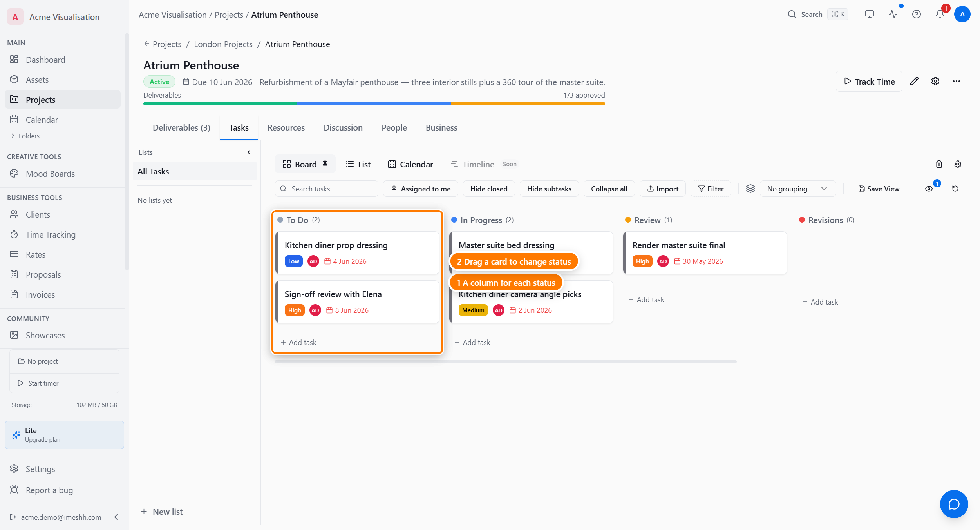Collapse the sidebar with bottom chevron
This screenshot has height=530, width=980.
116,517
